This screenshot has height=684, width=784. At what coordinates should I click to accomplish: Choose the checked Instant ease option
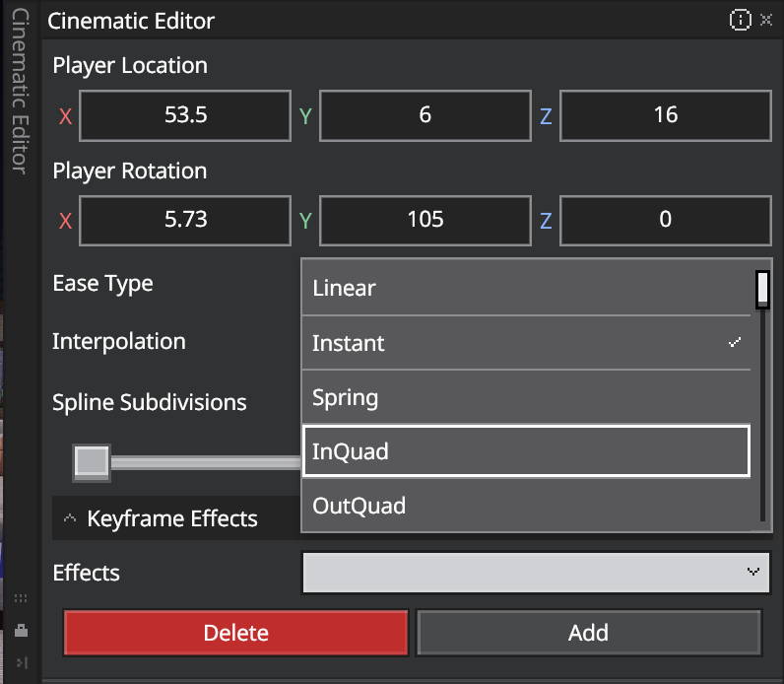click(527, 343)
